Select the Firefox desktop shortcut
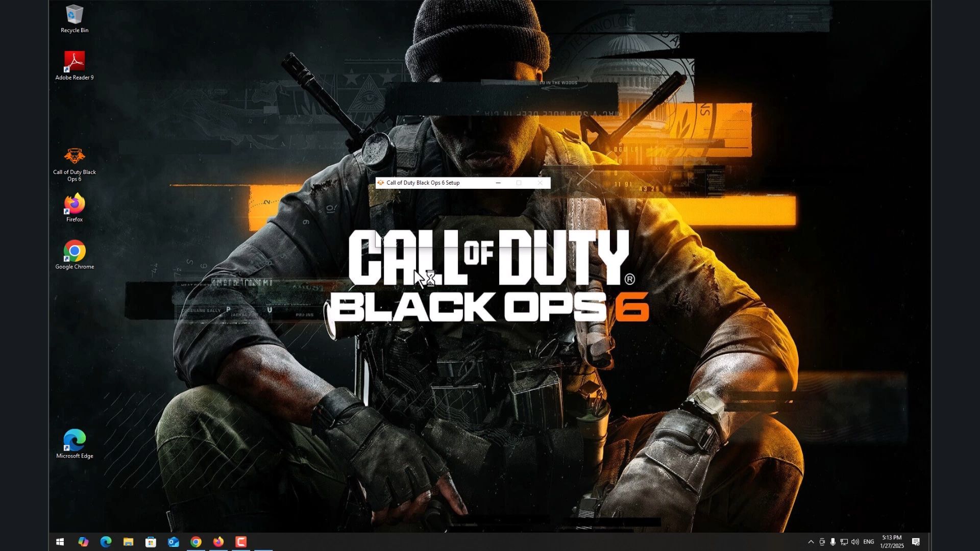 click(75, 208)
